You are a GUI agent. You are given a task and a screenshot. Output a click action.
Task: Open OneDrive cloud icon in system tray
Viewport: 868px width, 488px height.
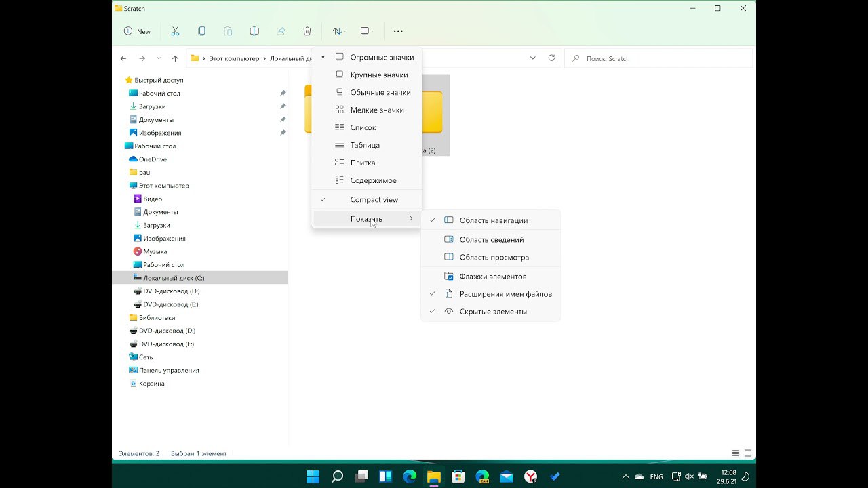pyautogui.click(x=639, y=477)
